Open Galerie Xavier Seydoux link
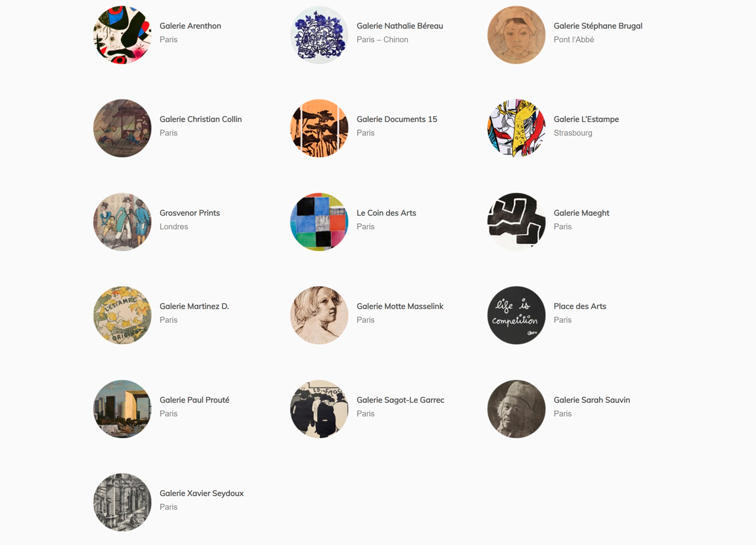 click(202, 493)
